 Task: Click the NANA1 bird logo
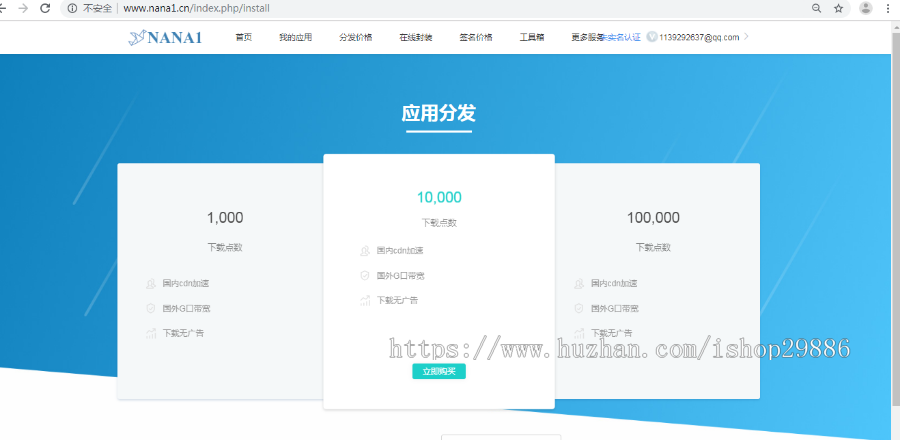click(x=165, y=37)
